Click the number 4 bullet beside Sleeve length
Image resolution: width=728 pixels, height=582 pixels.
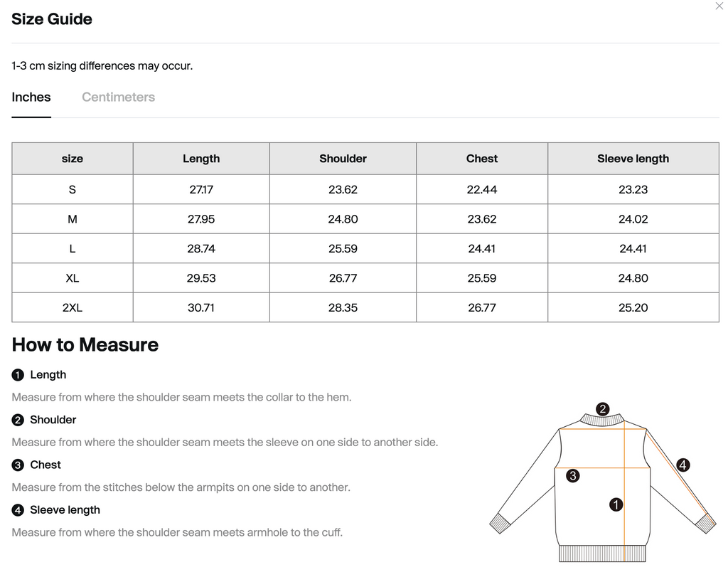pos(18,510)
